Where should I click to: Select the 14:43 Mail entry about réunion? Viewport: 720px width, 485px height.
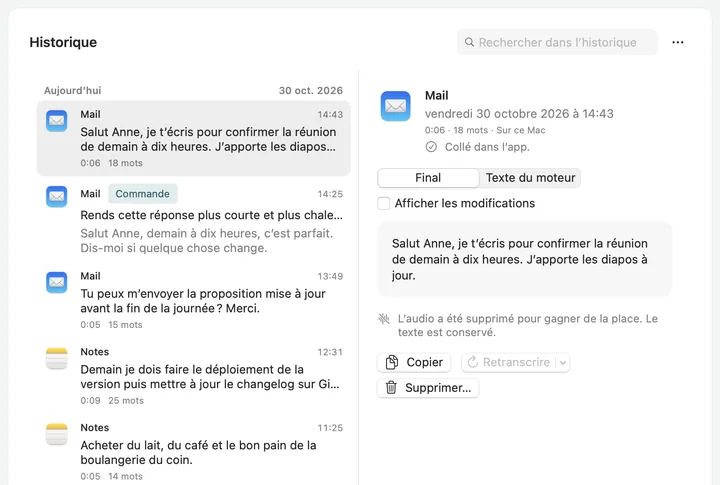[x=193, y=138]
